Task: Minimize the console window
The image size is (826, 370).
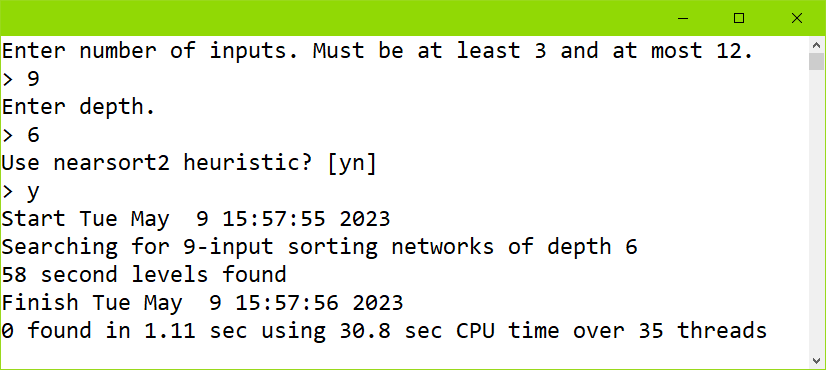Action: coord(683,18)
